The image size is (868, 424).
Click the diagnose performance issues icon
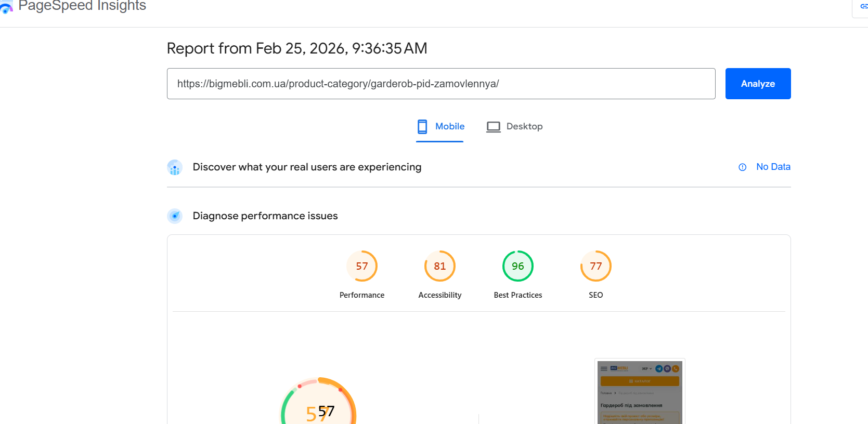point(175,216)
